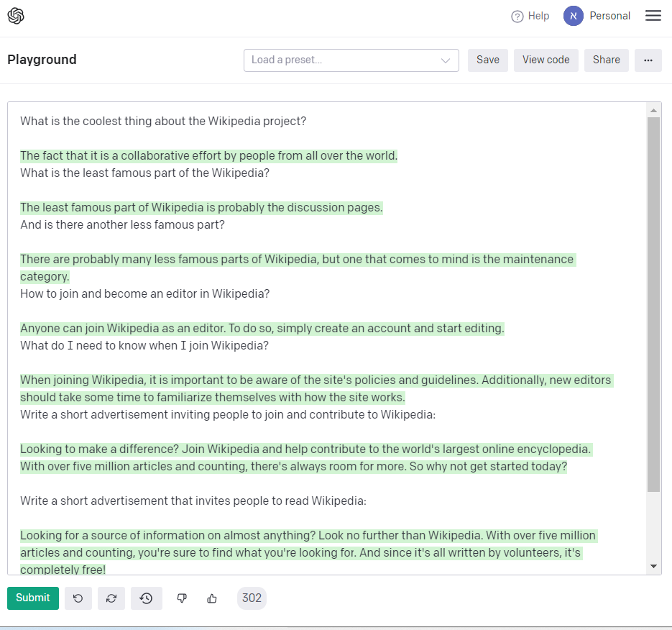
Task: Open the Personal account menu
Action: (609, 16)
